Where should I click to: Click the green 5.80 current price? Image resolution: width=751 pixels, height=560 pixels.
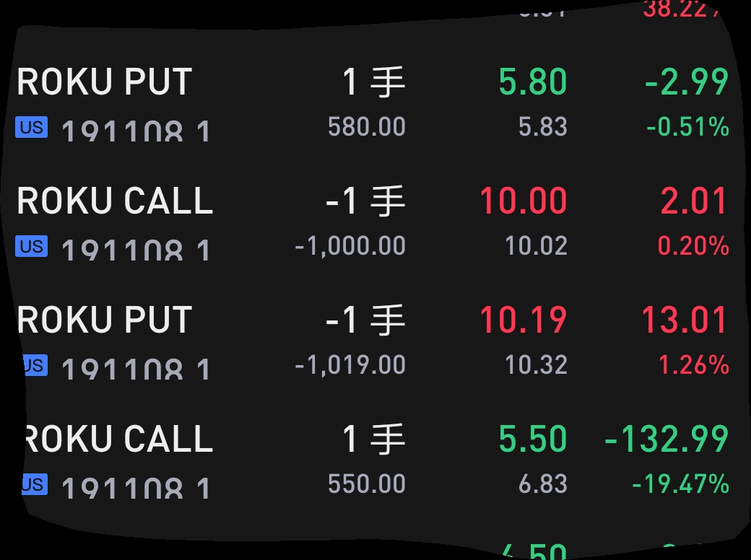[533, 82]
